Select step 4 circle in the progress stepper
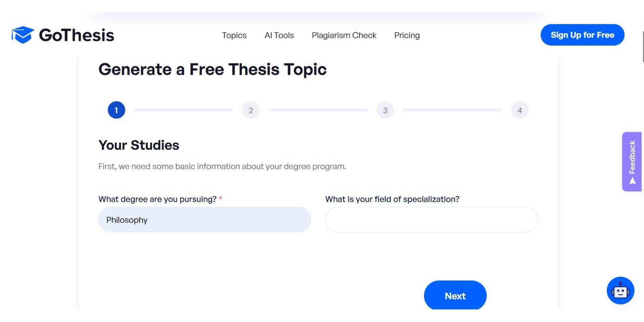The width and height of the screenshot is (644, 322). pyautogui.click(x=520, y=110)
